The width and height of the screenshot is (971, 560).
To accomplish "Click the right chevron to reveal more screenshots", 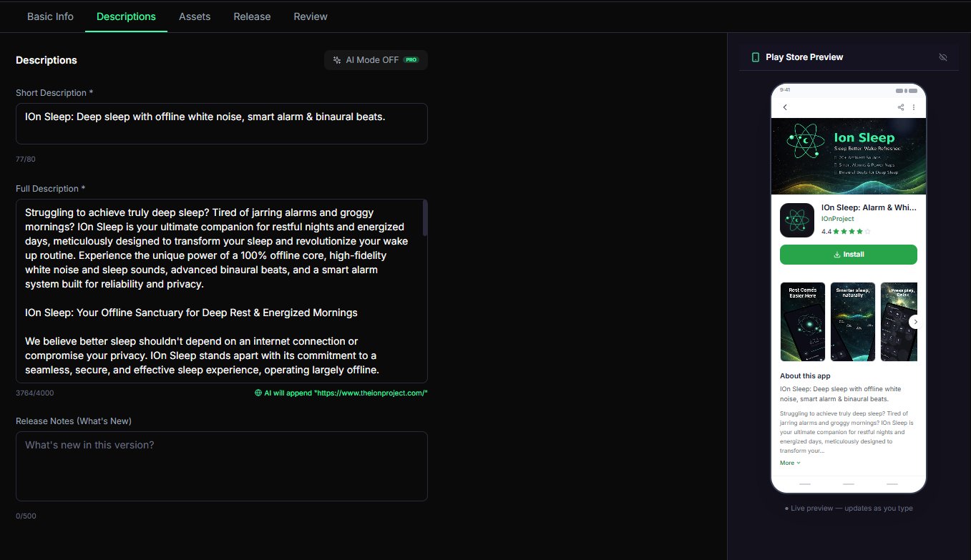I will coord(915,322).
